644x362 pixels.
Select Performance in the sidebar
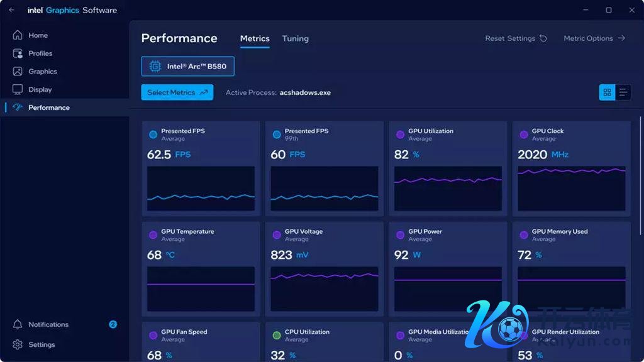pyautogui.click(x=48, y=107)
